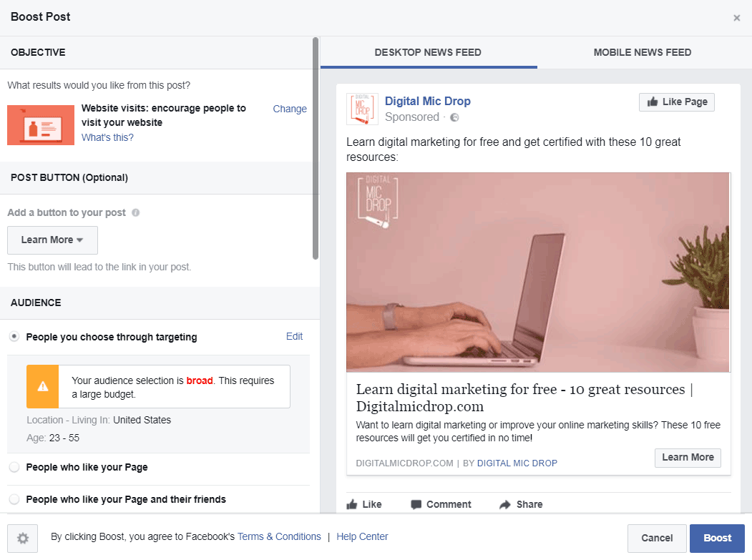This screenshot has width=752, height=560.
Task: Click the Share action under the post
Action: tap(521, 504)
